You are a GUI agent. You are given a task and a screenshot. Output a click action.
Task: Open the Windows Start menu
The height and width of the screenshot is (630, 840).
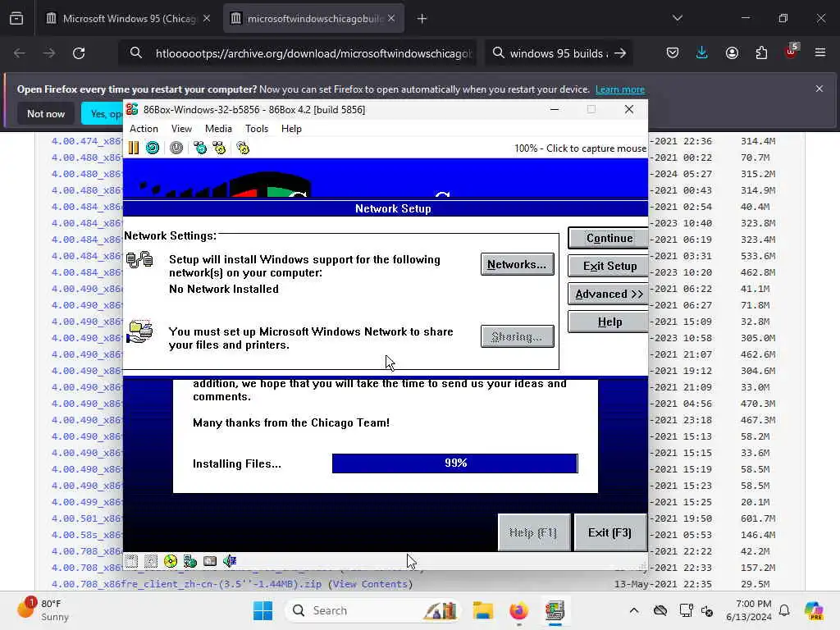pyautogui.click(x=262, y=610)
